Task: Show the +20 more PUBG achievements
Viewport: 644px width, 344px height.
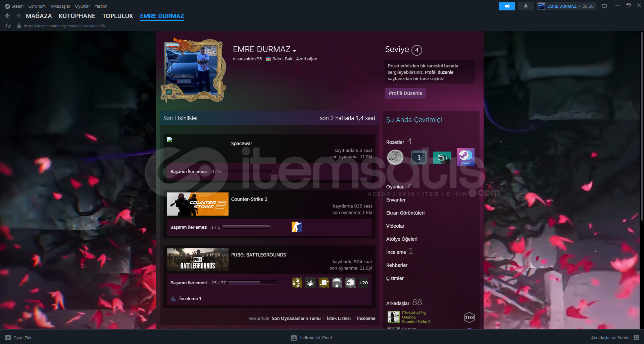Action: coord(363,283)
